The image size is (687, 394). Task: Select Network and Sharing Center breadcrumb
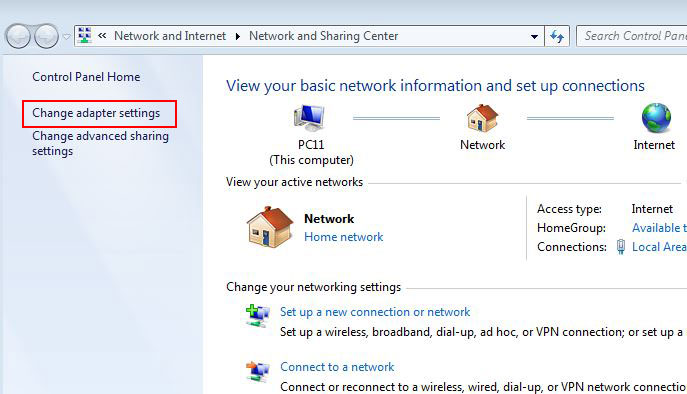[323, 36]
